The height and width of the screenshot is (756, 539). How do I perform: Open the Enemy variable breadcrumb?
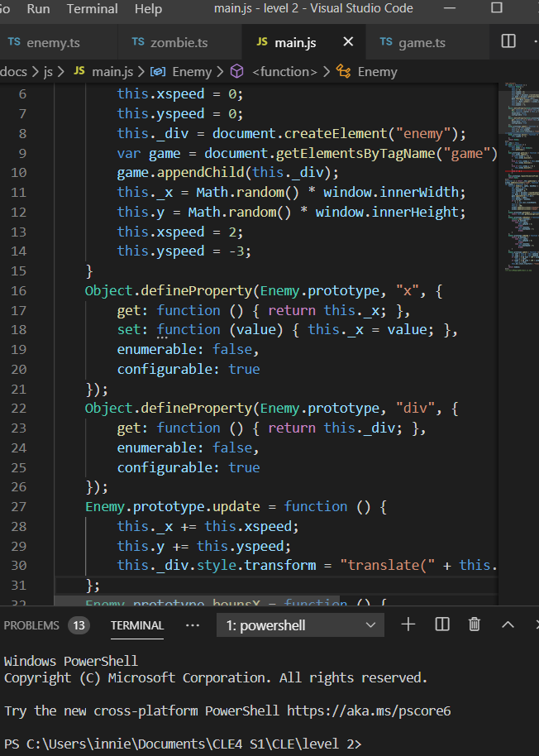pos(192,72)
